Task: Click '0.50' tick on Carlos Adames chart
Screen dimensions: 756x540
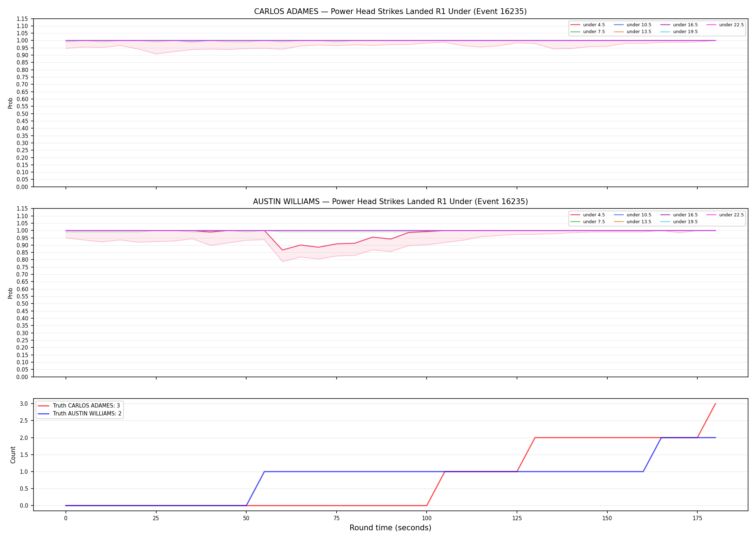Action: point(22,114)
